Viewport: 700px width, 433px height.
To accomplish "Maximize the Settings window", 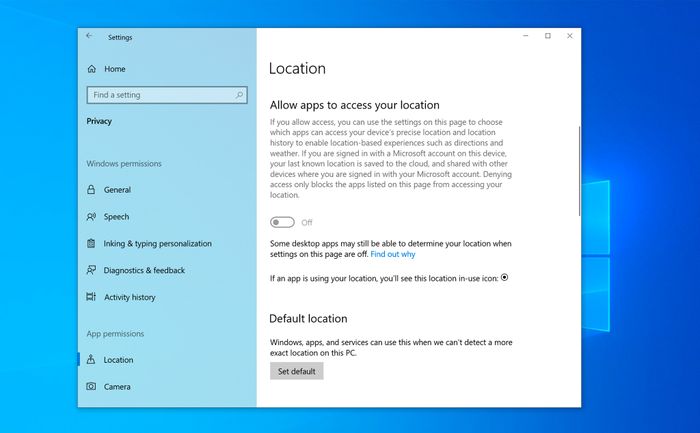I will pos(547,36).
